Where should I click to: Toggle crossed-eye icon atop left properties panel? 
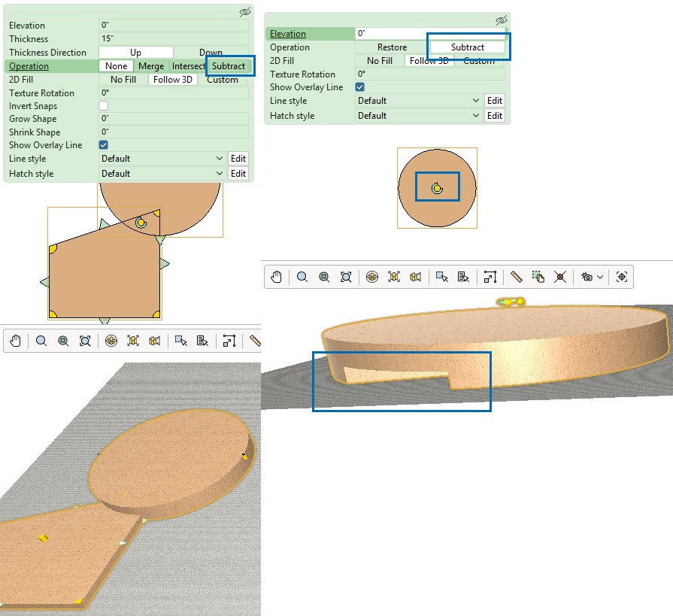click(x=244, y=12)
